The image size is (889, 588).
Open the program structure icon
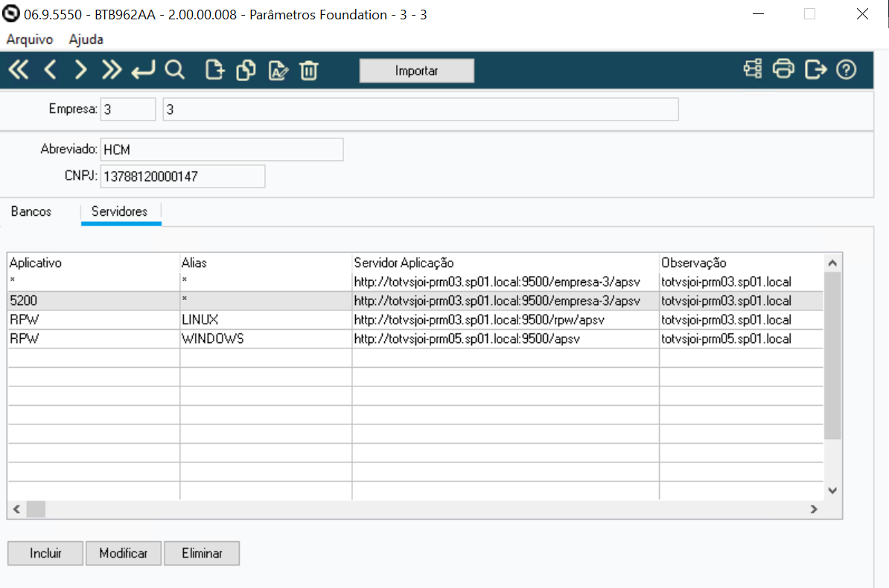pos(752,68)
